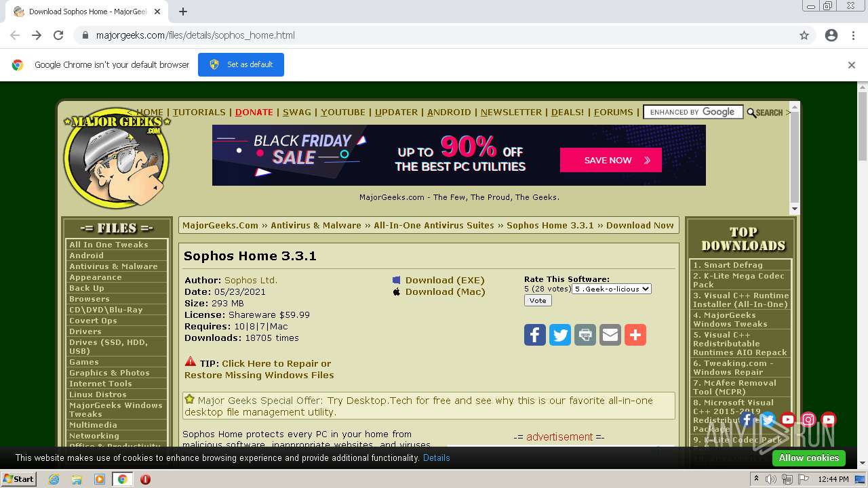The image size is (868, 488).
Task: Open the TUTORIALS menu item
Action: pyautogui.click(x=199, y=113)
